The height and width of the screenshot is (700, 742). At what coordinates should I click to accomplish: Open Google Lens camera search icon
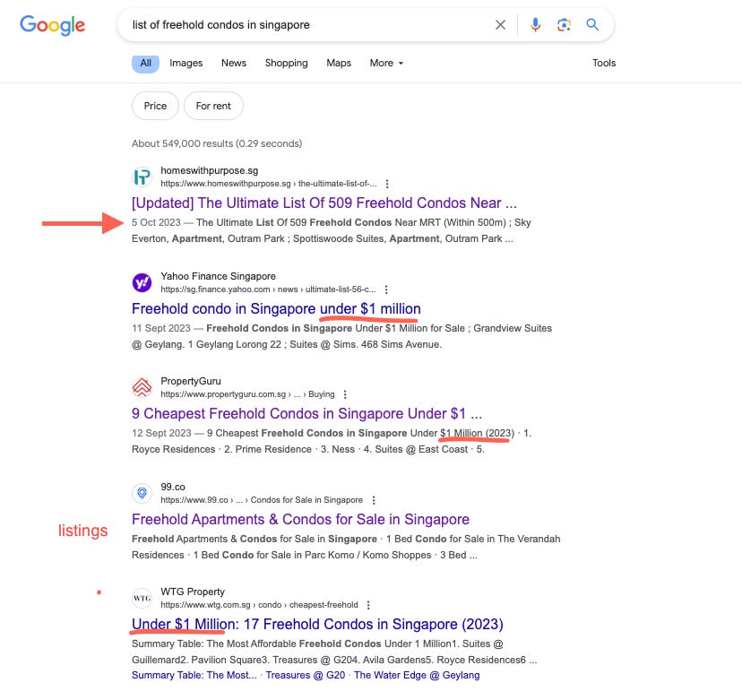pyautogui.click(x=564, y=24)
